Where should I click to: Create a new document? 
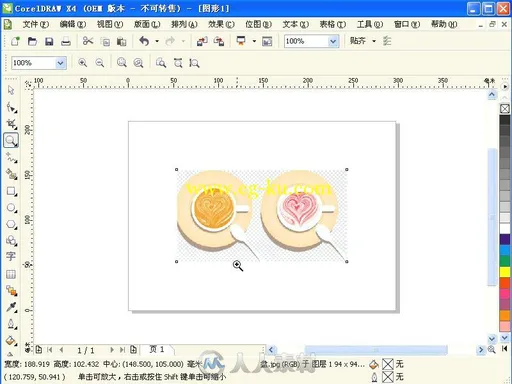pos(15,41)
